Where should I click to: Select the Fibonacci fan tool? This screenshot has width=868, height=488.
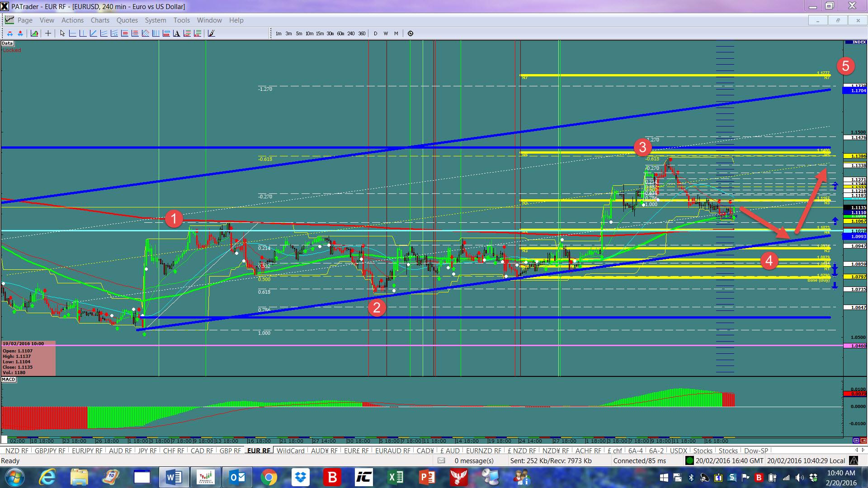(x=145, y=33)
